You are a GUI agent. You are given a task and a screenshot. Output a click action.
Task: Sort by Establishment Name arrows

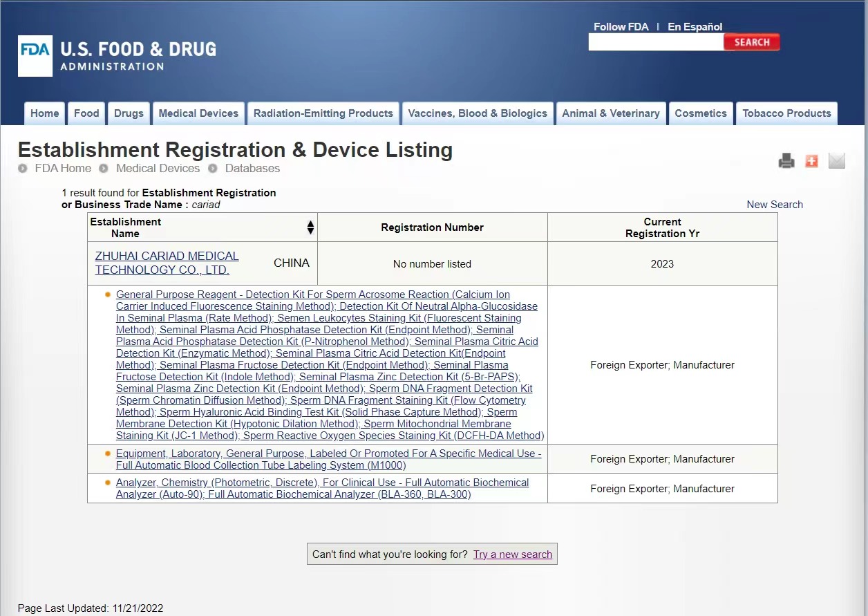310,227
